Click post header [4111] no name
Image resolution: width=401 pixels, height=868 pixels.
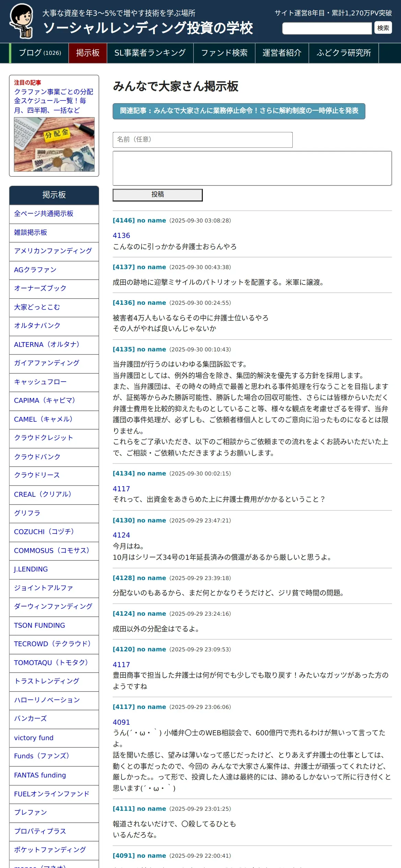coord(139,809)
